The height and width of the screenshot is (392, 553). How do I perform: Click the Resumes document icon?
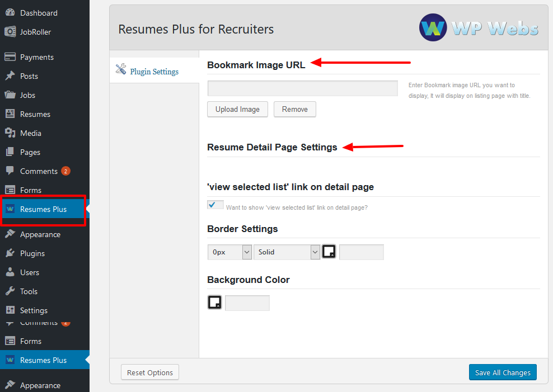point(10,114)
